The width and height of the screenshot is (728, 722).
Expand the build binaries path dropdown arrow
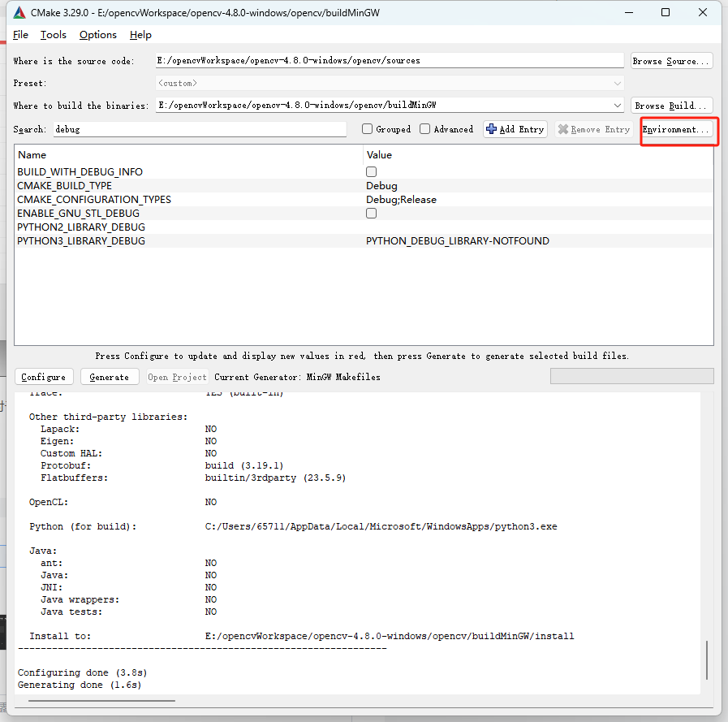tap(617, 106)
